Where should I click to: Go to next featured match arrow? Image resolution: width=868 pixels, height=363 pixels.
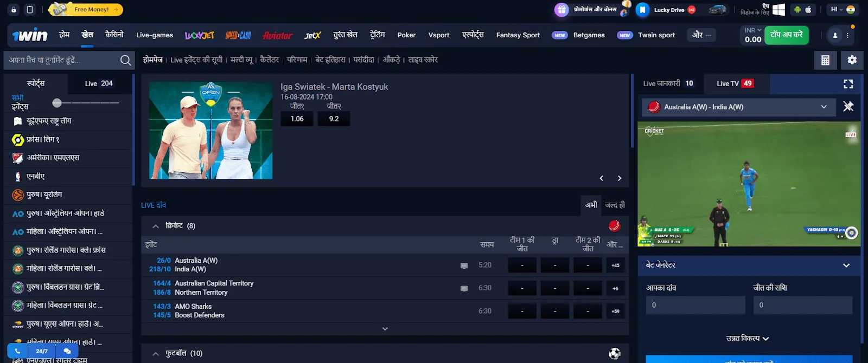tap(620, 178)
